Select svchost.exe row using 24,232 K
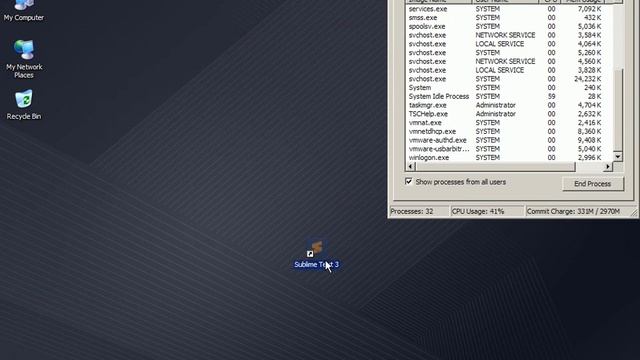The height and width of the screenshot is (360, 640). [x=509, y=79]
